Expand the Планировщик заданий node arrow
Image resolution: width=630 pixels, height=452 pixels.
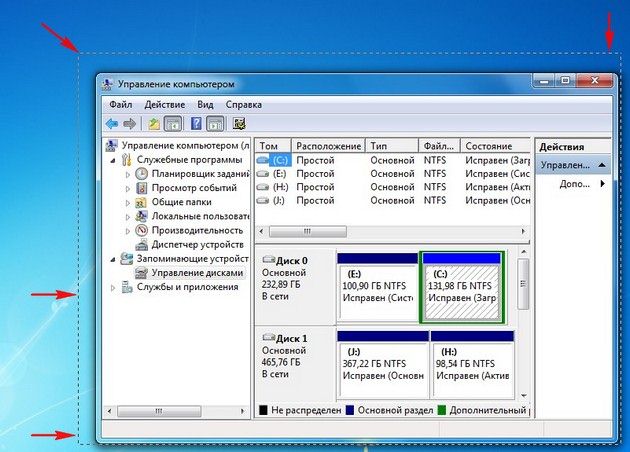tap(128, 174)
